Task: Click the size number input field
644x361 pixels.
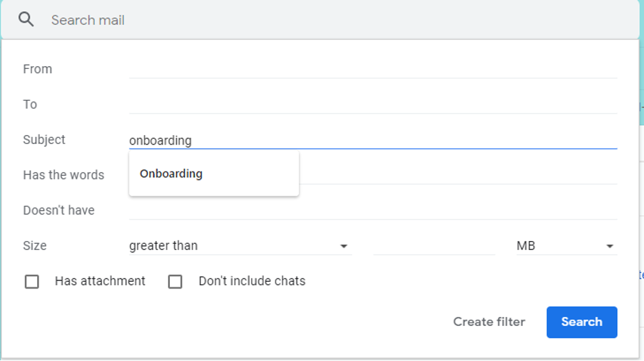Action: 434,246
